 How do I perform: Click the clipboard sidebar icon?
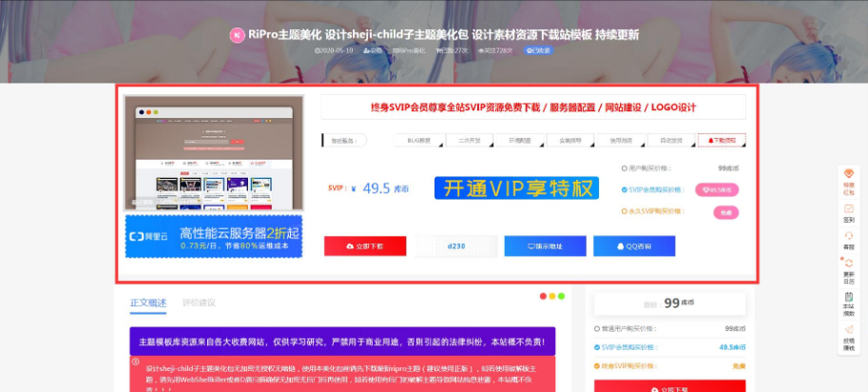(849, 304)
